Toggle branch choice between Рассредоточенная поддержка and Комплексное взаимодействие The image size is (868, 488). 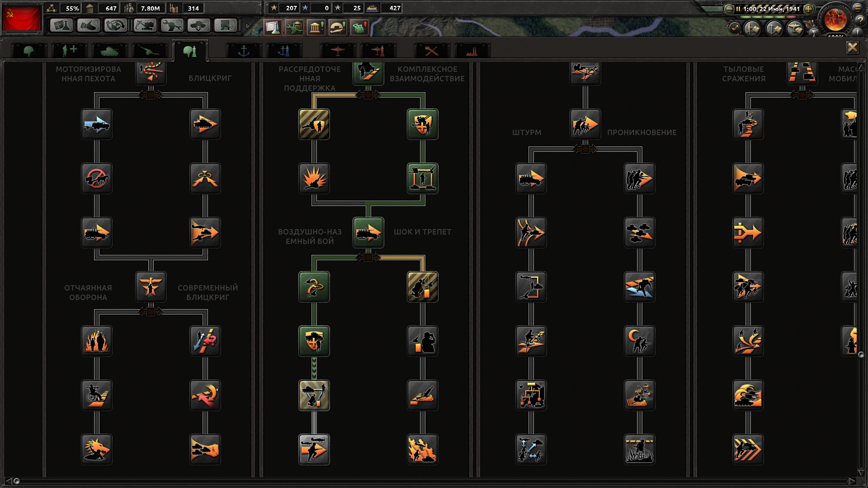368,95
